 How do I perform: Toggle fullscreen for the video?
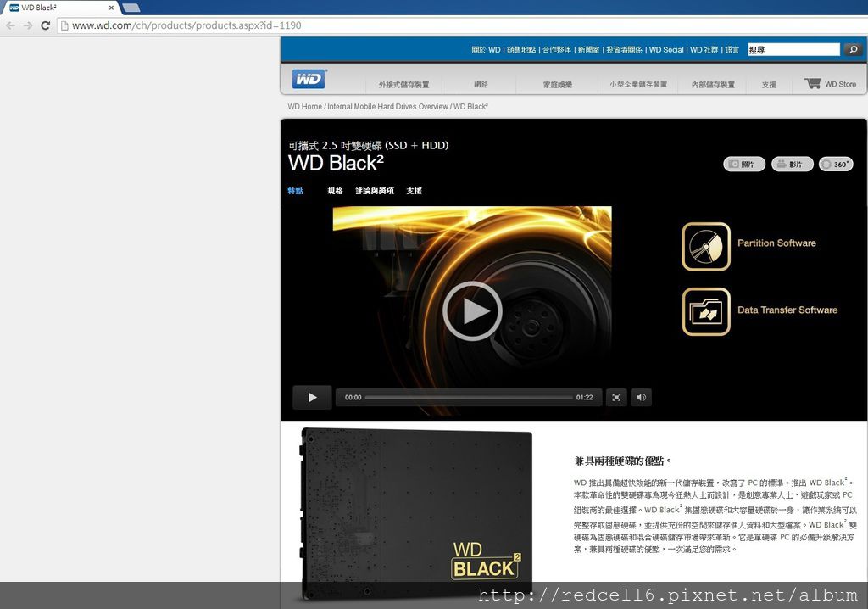click(x=616, y=397)
